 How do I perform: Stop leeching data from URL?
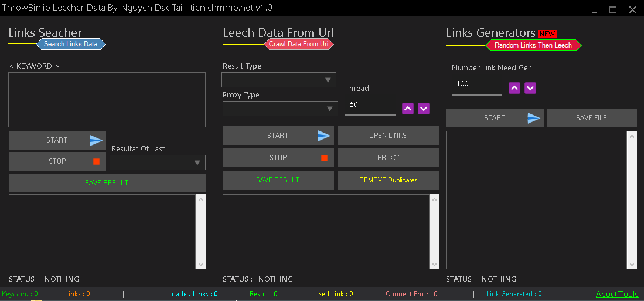278,158
